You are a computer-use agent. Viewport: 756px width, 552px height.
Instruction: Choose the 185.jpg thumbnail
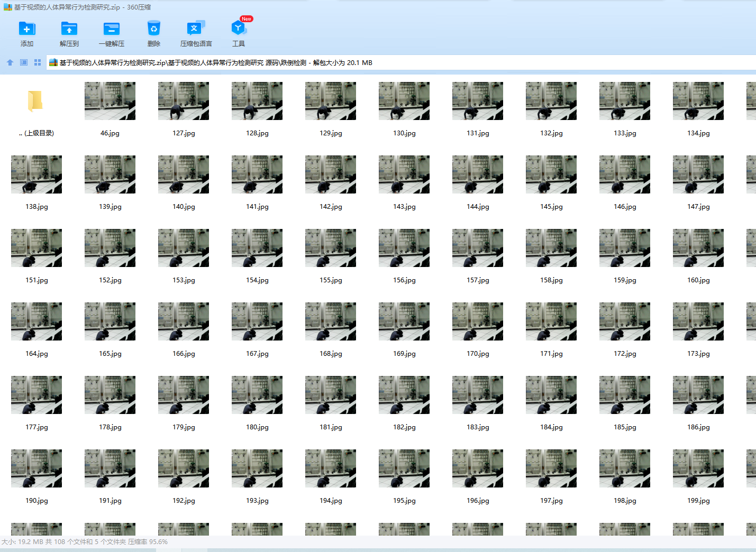(x=625, y=395)
